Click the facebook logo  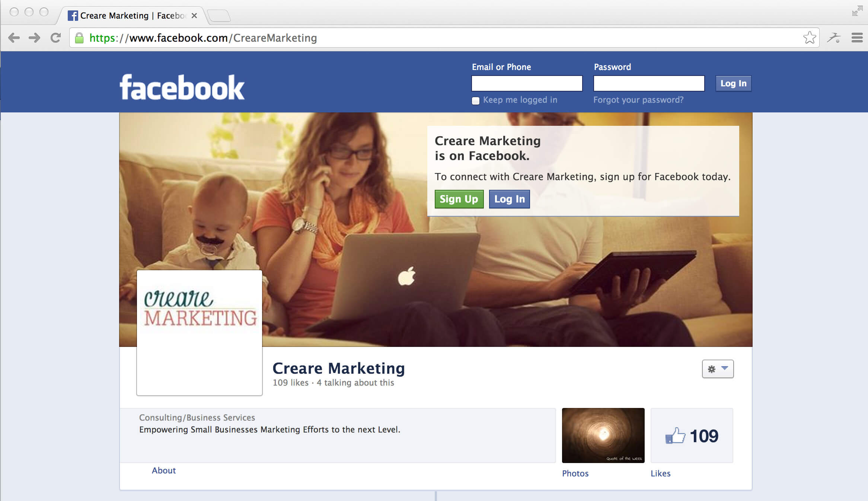tap(182, 86)
